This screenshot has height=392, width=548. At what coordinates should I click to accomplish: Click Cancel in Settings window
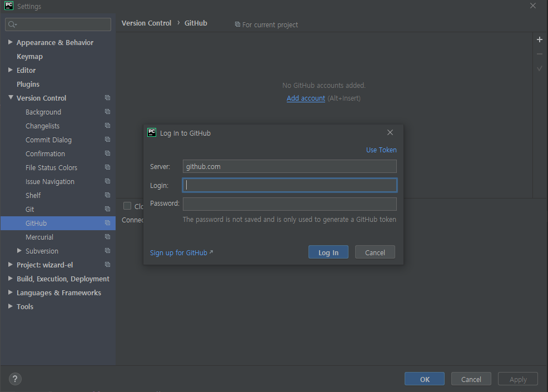coord(471,379)
